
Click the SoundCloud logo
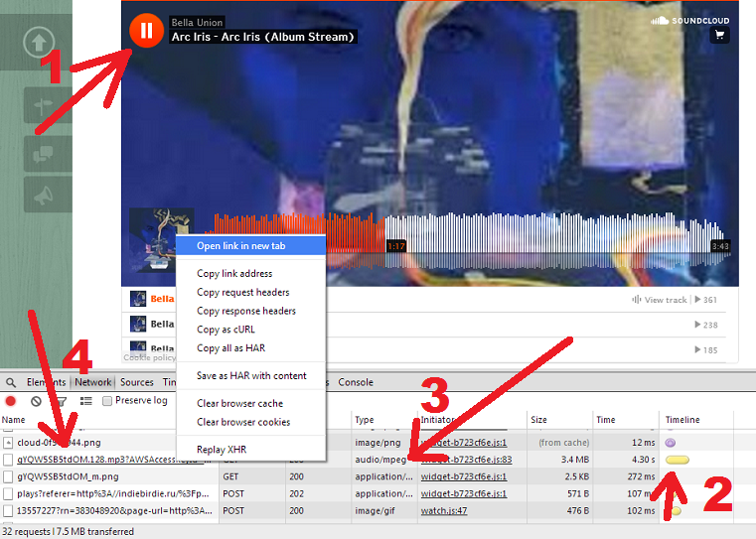click(690, 20)
